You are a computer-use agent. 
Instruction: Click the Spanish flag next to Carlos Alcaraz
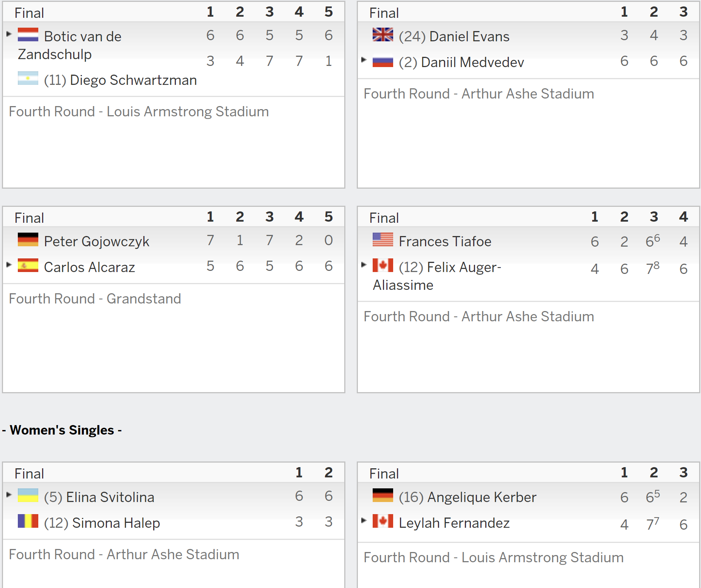pos(28,265)
